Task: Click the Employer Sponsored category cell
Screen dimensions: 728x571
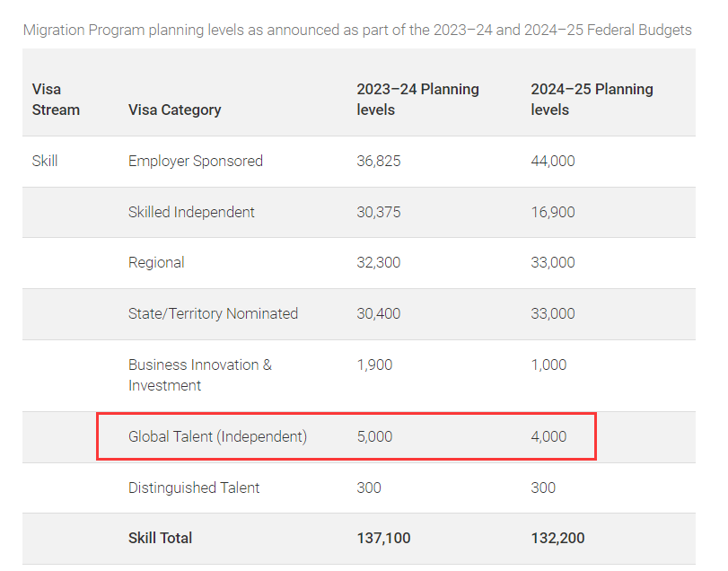Action: point(196,161)
